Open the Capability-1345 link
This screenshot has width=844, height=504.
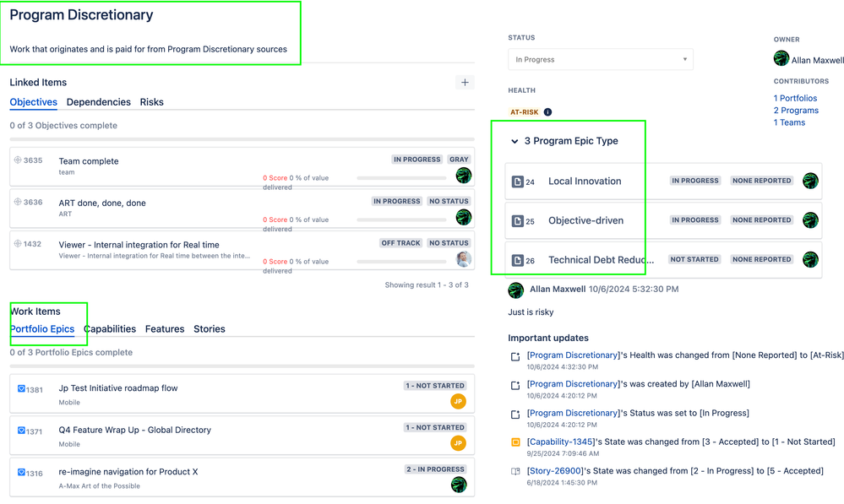(x=561, y=442)
